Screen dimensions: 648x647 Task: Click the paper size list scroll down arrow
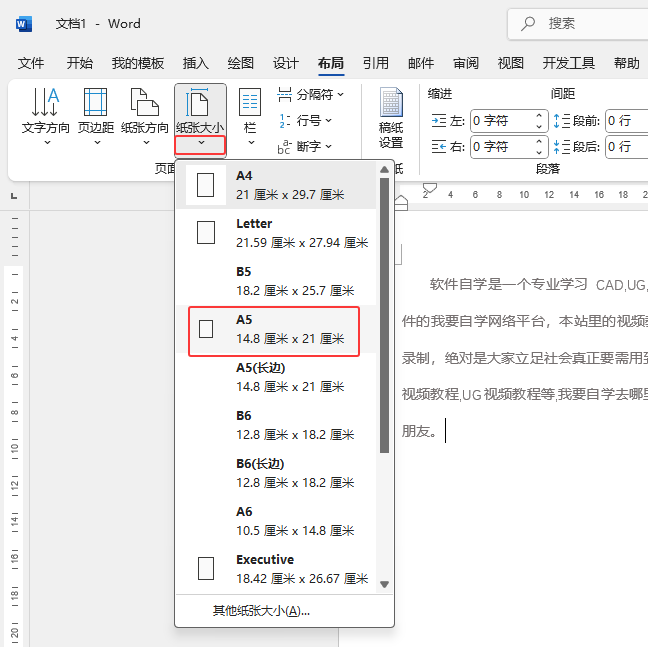[x=384, y=584]
